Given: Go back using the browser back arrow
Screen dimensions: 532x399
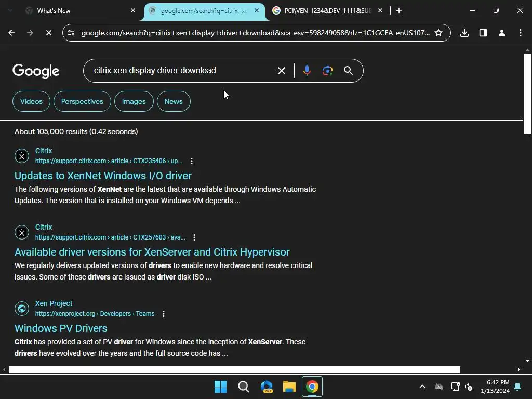Looking at the screenshot, I should pos(11,33).
